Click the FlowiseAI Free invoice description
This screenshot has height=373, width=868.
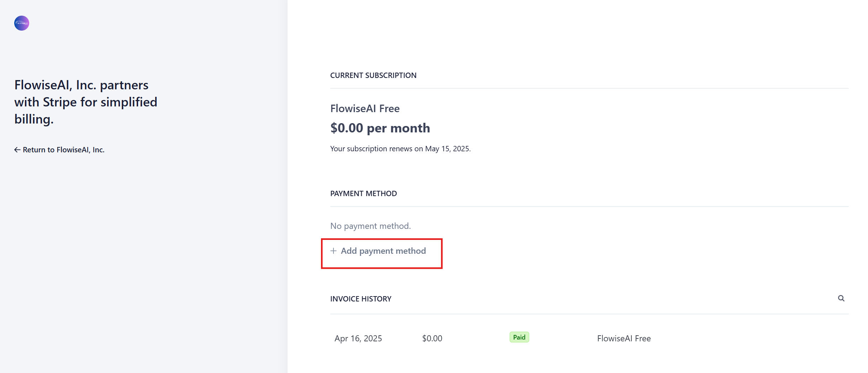point(624,338)
